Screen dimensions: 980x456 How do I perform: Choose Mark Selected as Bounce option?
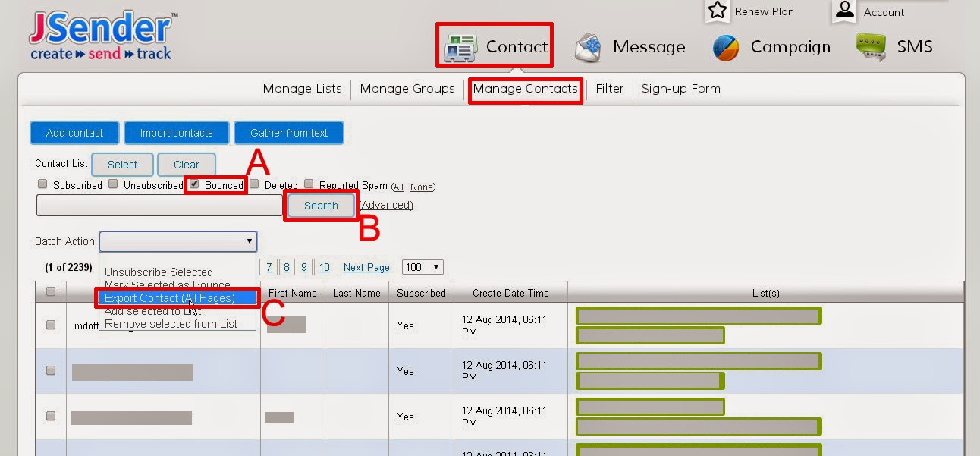[167, 285]
